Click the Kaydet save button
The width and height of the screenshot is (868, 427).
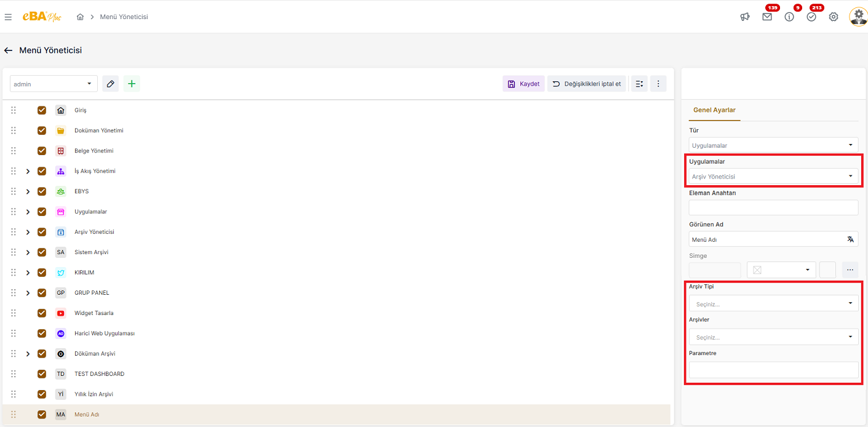coord(524,84)
